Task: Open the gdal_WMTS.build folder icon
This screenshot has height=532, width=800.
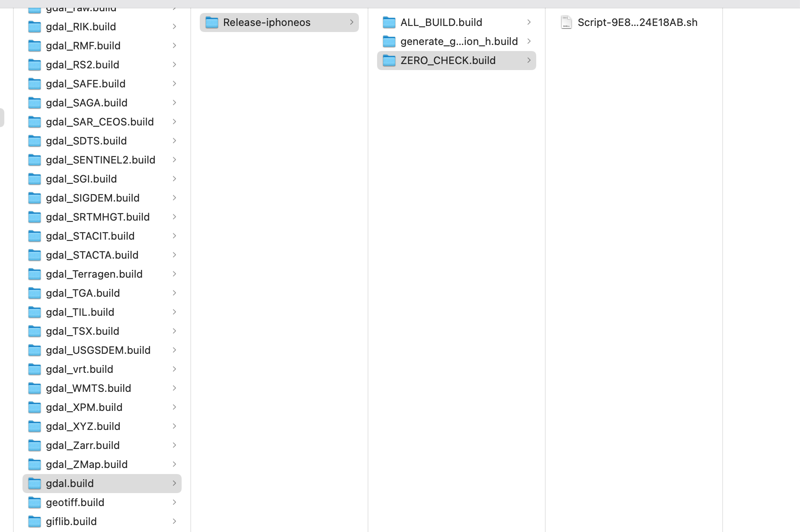Action: click(34, 388)
